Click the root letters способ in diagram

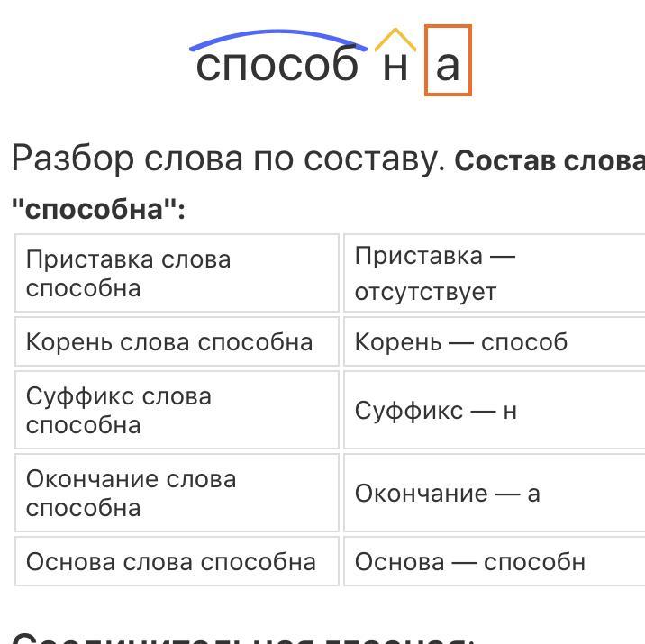point(277,66)
